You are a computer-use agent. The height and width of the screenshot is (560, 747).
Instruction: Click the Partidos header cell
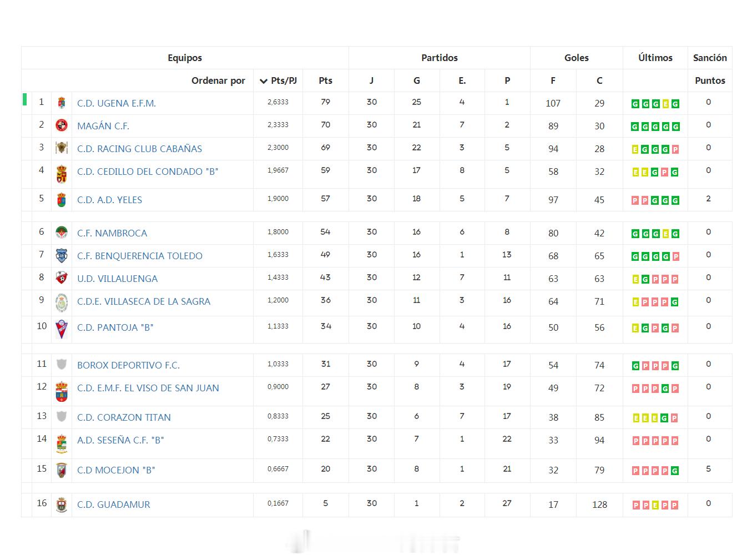coord(440,58)
